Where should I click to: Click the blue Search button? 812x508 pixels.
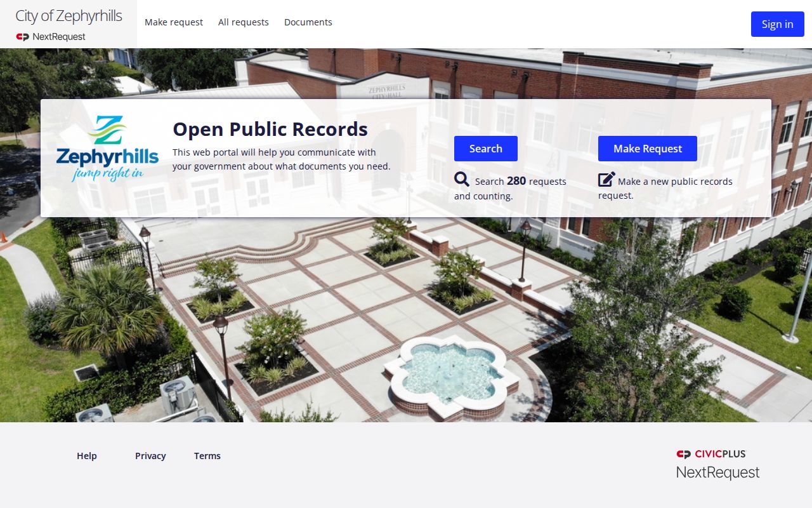pyautogui.click(x=486, y=149)
